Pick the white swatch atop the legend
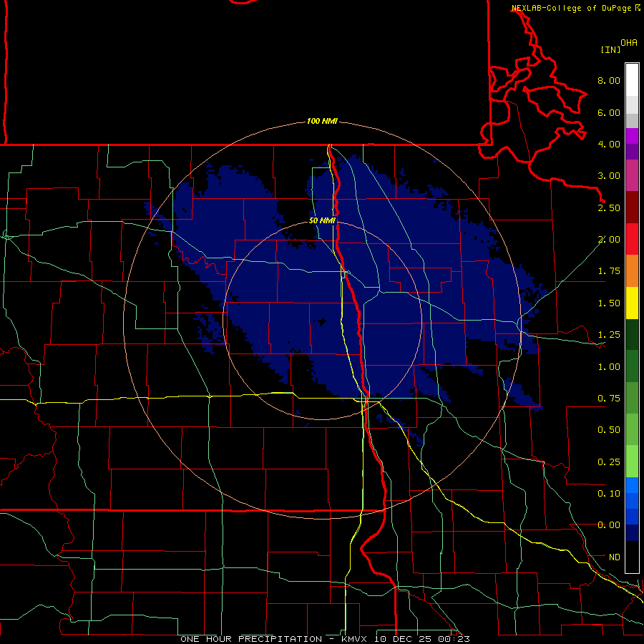Screen dimensions: 644x644 pyautogui.click(x=632, y=80)
